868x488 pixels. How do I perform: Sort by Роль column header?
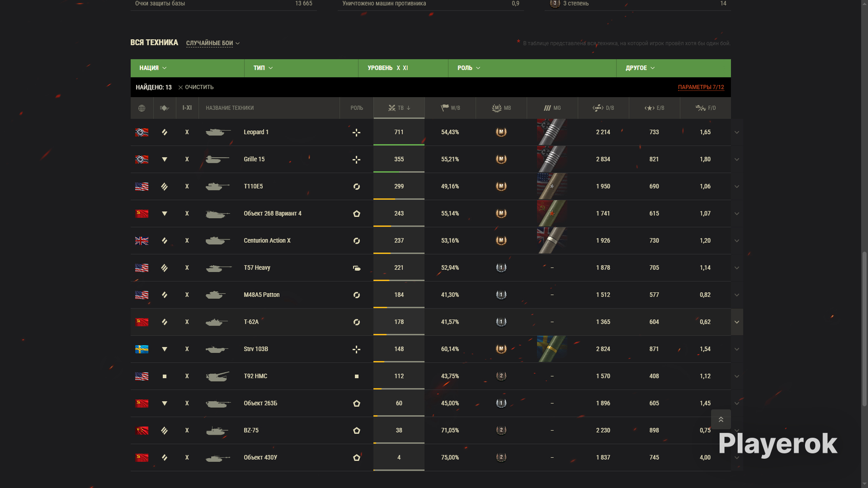(x=356, y=108)
